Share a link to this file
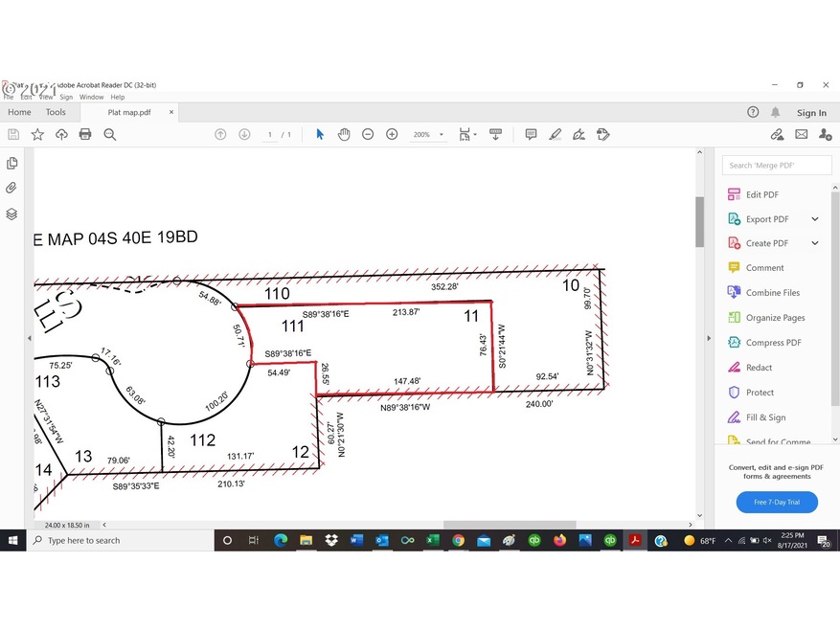Image resolution: width=840 pixels, height=630 pixels. [778, 134]
